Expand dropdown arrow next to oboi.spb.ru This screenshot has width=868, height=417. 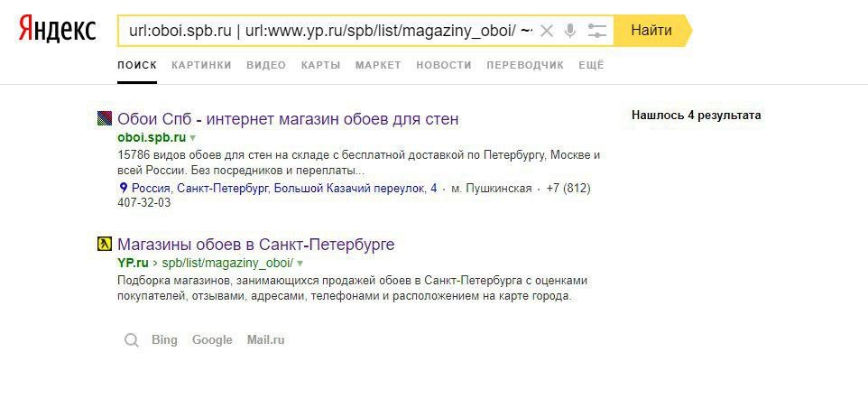click(193, 137)
